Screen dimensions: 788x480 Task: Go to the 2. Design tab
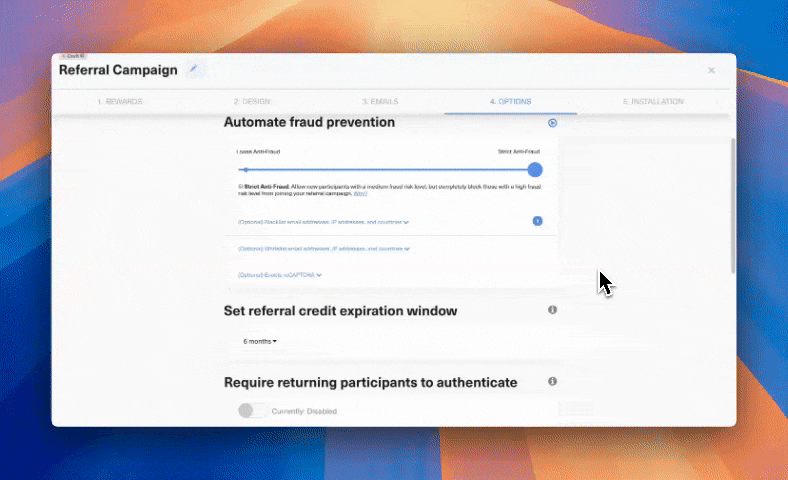252,102
